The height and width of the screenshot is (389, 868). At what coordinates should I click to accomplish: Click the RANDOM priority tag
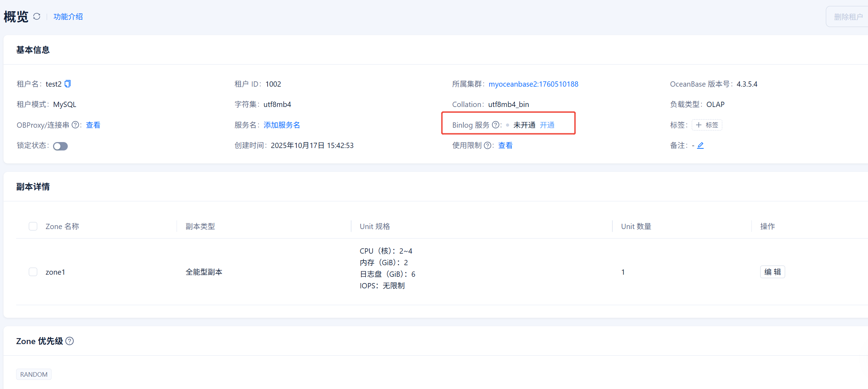click(34, 374)
